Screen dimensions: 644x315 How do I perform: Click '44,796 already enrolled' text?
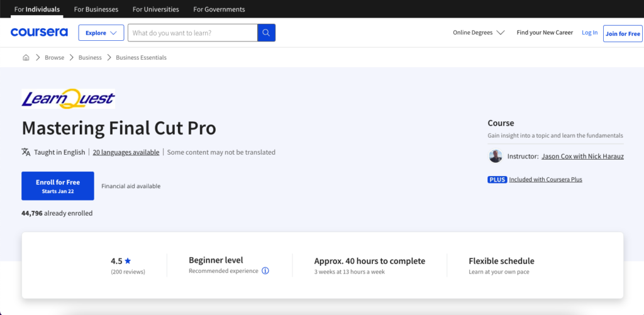tap(57, 213)
